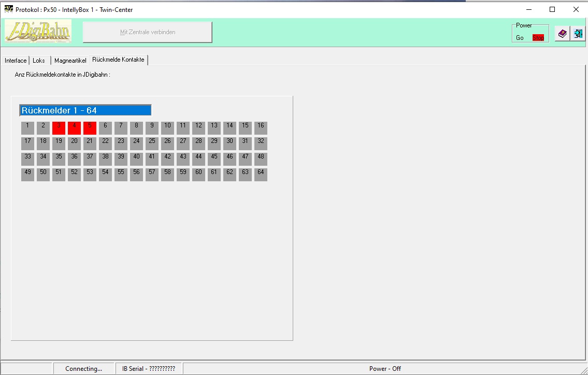588x375 pixels.
Task: Click feedback contact 64
Action: pos(261,175)
